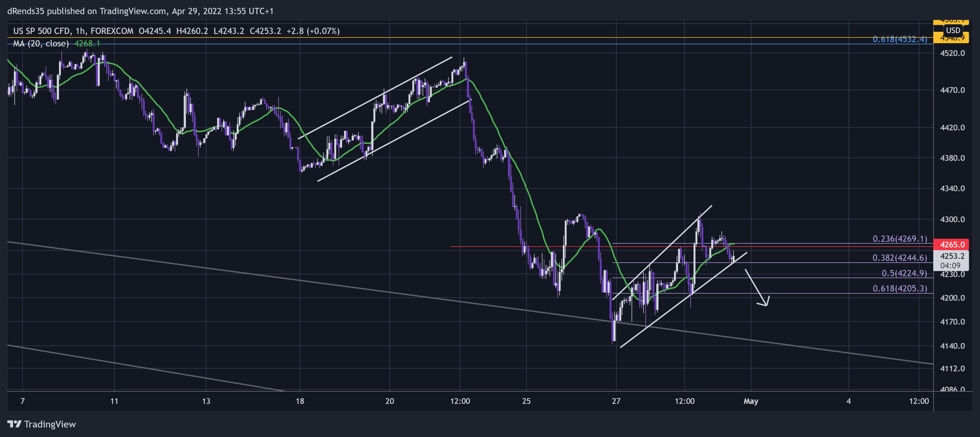Viewport: 980px width, 437px height.
Task: Click the 4300.0 price axis label
Action: click(x=952, y=219)
